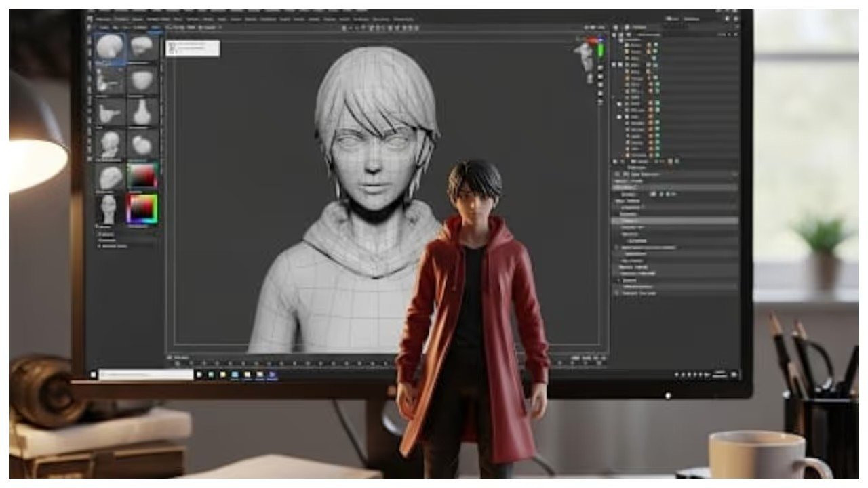The width and height of the screenshot is (868, 488).
Task: Select the highlighted tab above brush panel
Action: click(155, 27)
